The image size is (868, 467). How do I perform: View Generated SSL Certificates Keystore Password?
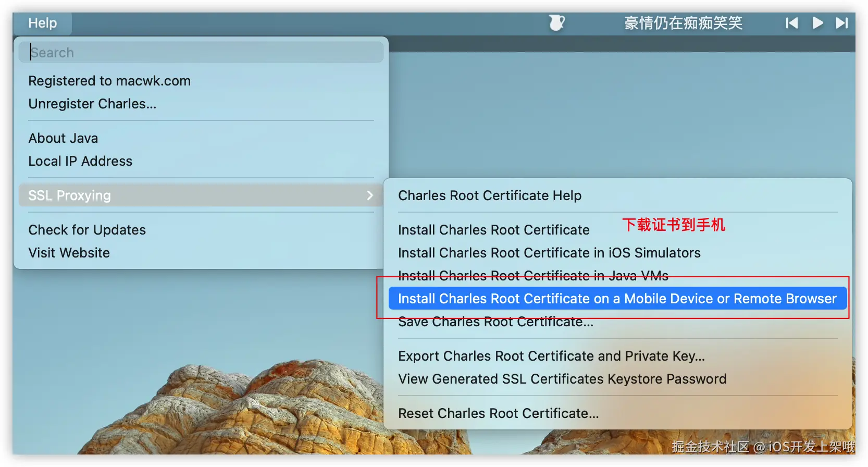618,379
